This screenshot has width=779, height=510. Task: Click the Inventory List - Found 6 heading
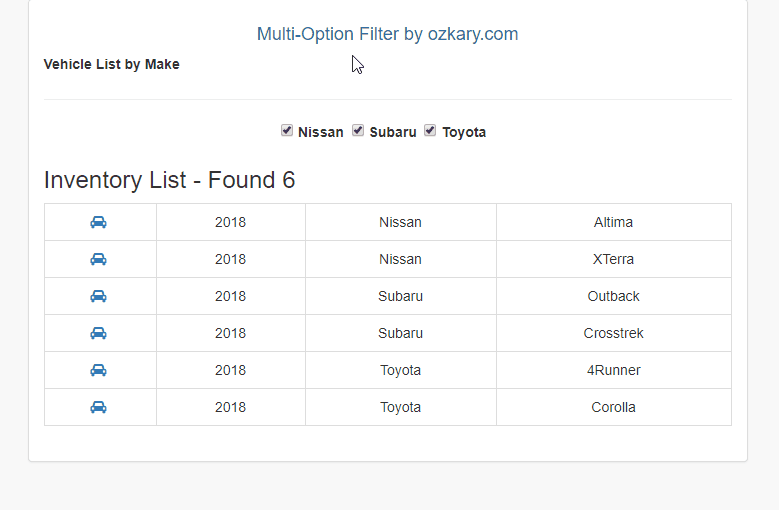(169, 180)
